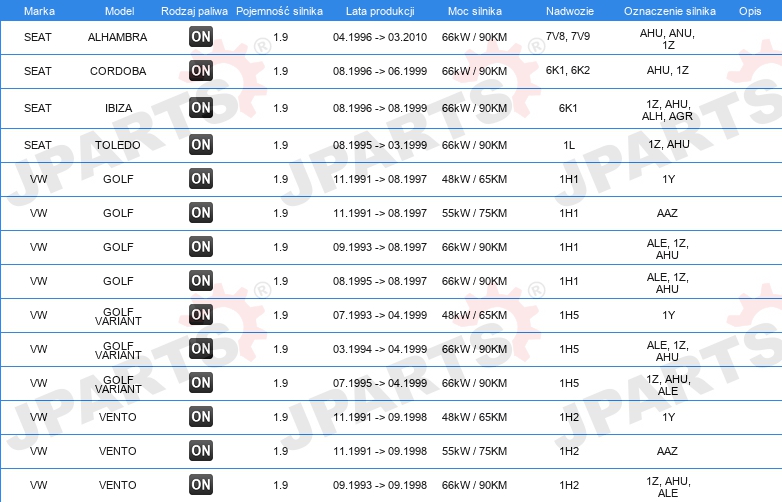Click the date range 09.1993 -> 08.1997
The height and width of the screenshot is (502, 782).
tap(380, 247)
